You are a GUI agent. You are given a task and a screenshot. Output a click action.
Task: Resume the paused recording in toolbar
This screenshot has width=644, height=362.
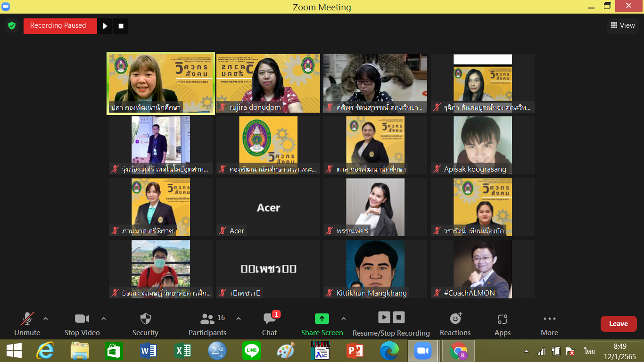tap(384, 317)
